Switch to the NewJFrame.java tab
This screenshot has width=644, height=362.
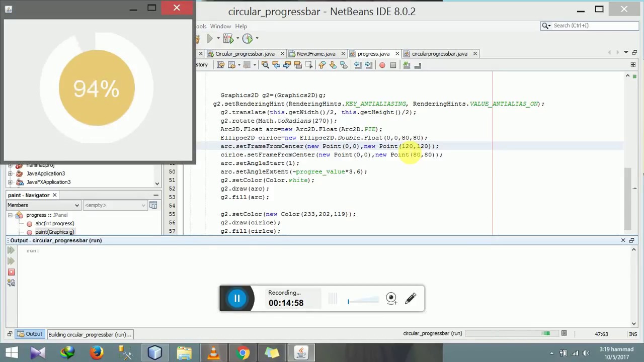coord(316,54)
